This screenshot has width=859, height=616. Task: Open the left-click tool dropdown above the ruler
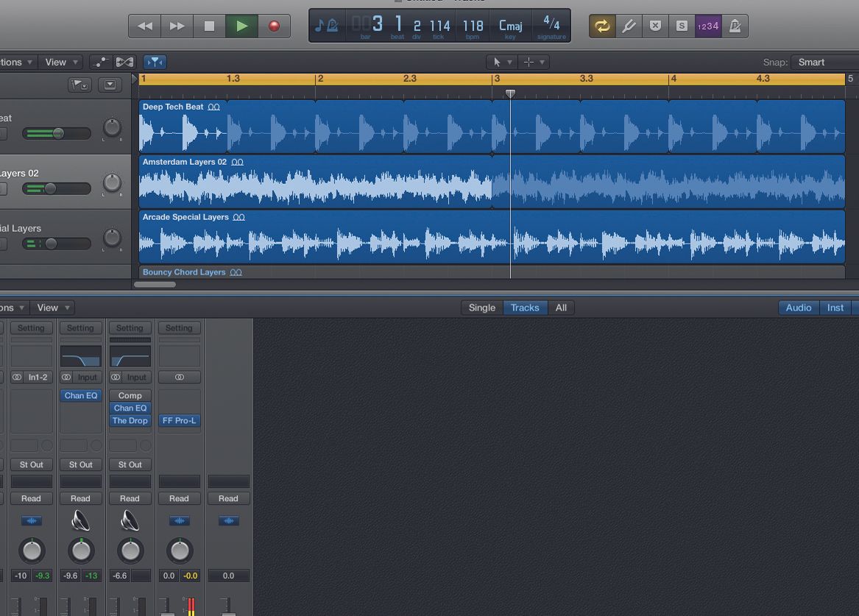click(x=501, y=62)
